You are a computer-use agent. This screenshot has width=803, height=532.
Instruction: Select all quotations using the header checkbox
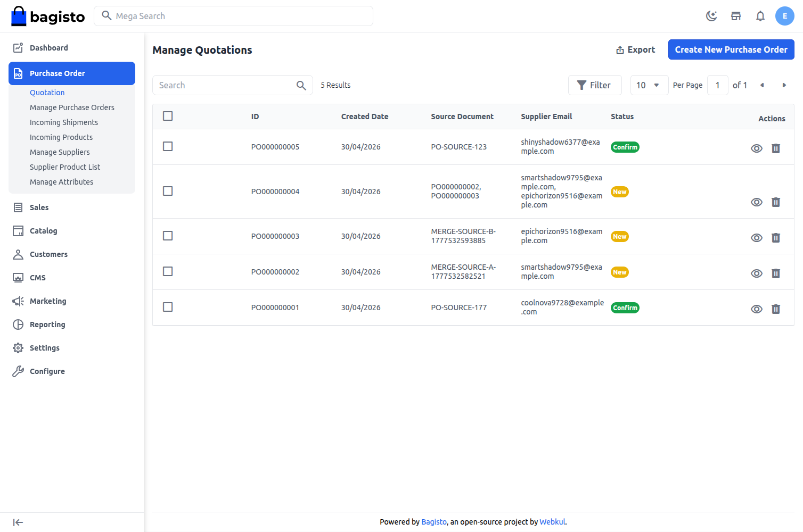168,115
